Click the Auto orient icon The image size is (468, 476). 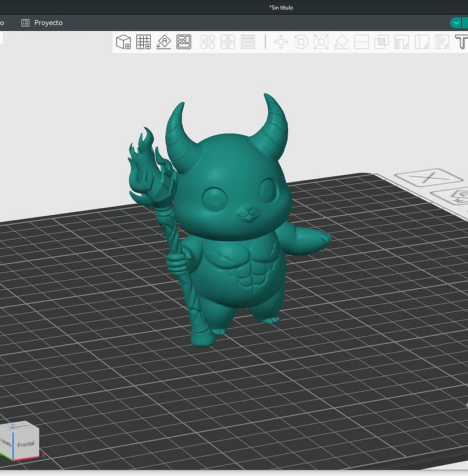(x=164, y=42)
